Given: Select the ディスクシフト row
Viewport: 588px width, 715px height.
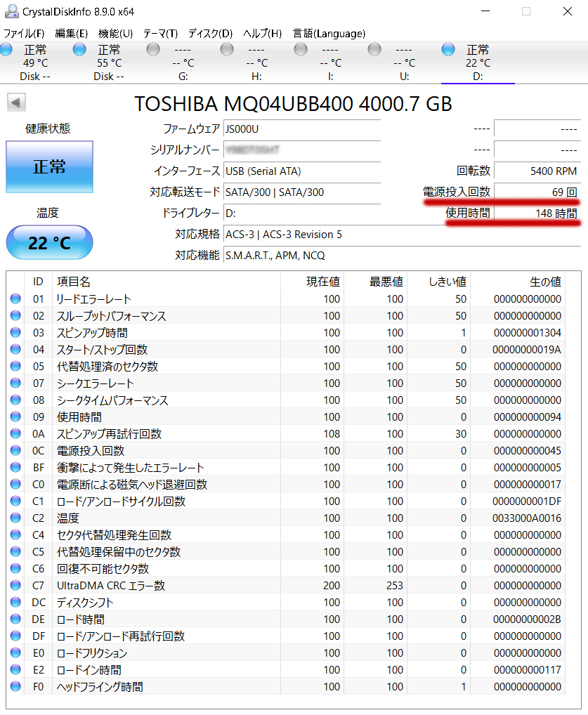Looking at the screenshot, I should coord(286,603).
